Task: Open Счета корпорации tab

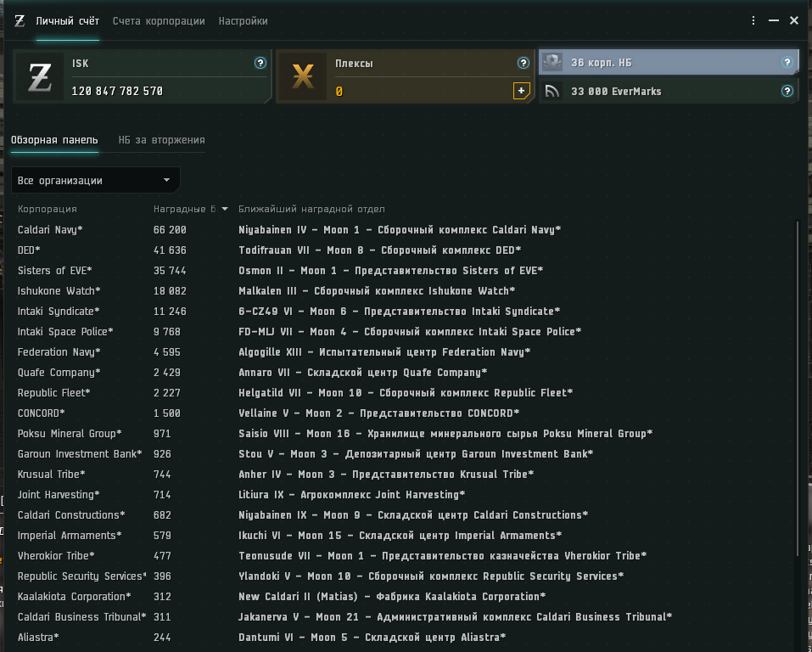Action: coord(159,21)
